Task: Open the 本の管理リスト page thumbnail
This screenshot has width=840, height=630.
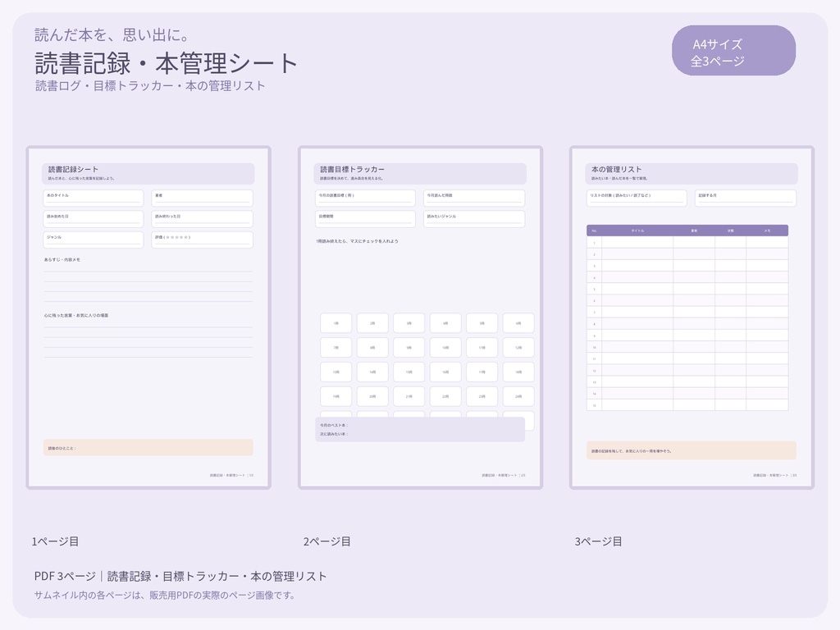Action: [692, 317]
